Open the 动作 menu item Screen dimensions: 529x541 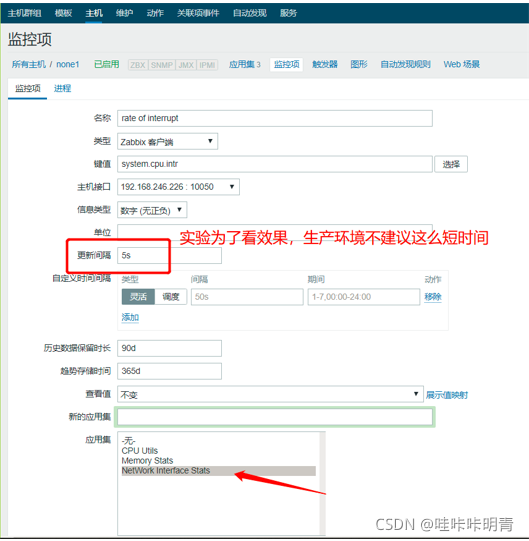155,13
